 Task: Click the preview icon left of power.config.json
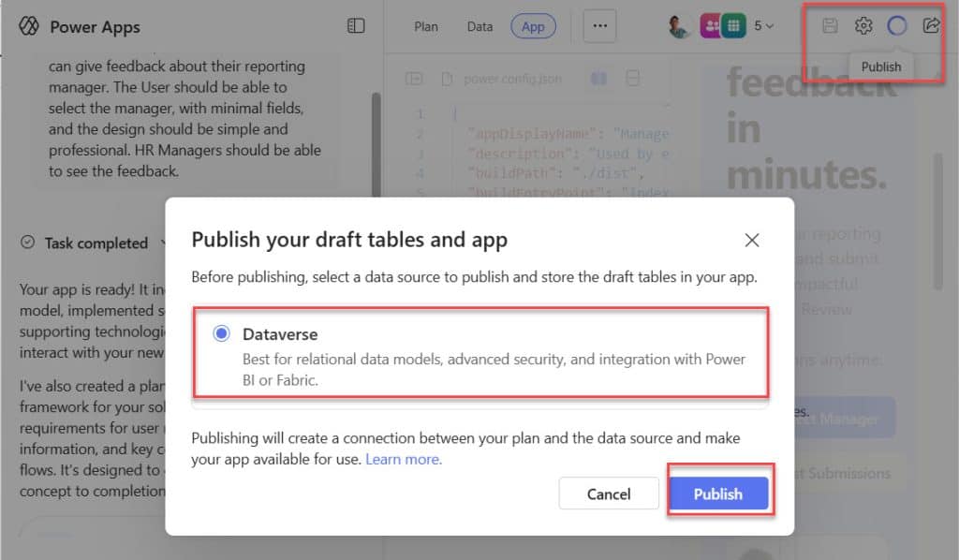coord(413,79)
